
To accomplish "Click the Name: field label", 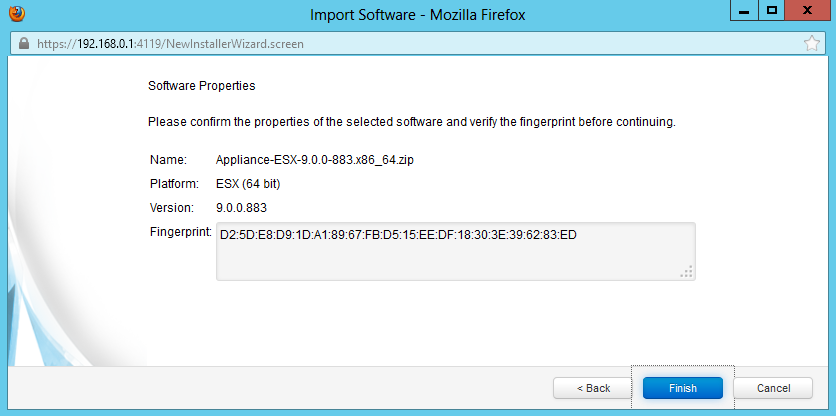I will point(168,160).
